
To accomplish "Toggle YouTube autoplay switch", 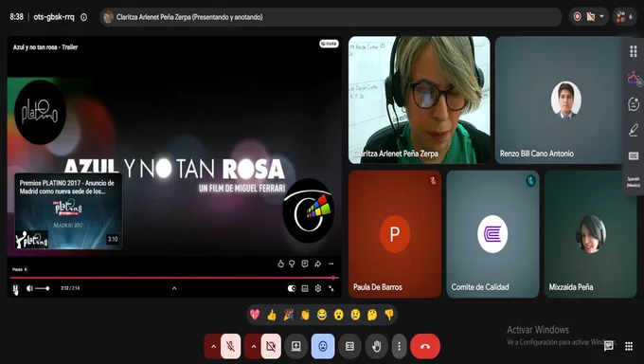I will tap(292, 288).
